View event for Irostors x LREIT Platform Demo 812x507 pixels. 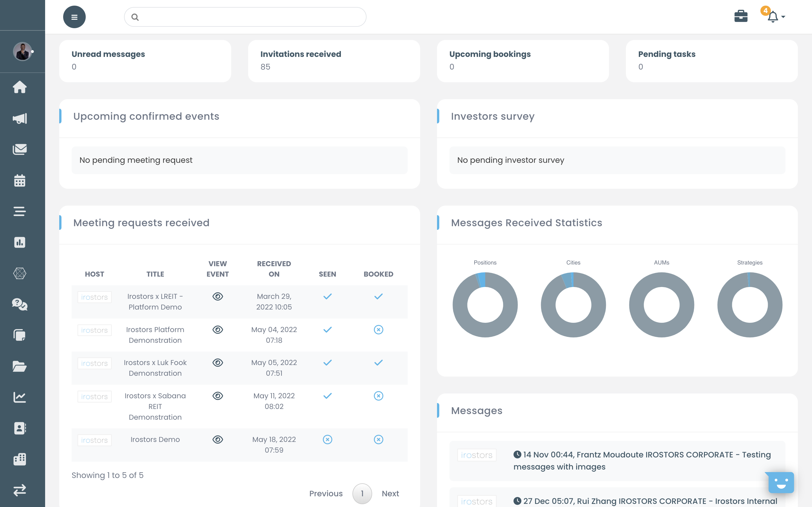click(x=217, y=296)
